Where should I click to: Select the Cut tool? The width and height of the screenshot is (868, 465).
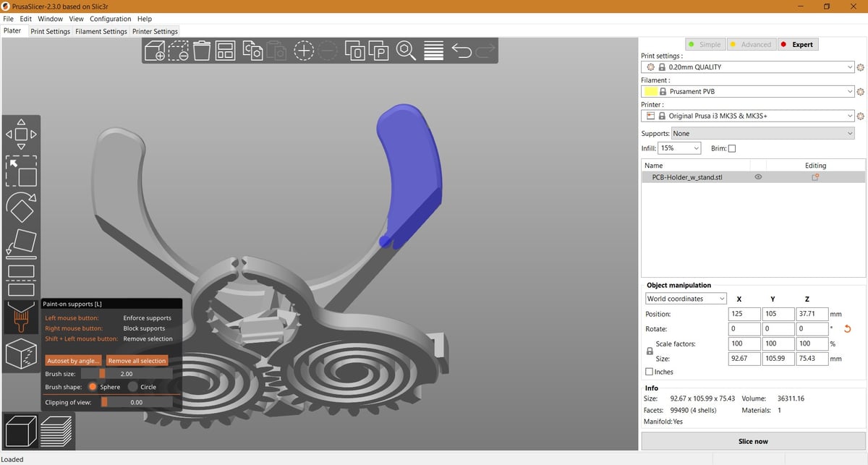(x=21, y=280)
